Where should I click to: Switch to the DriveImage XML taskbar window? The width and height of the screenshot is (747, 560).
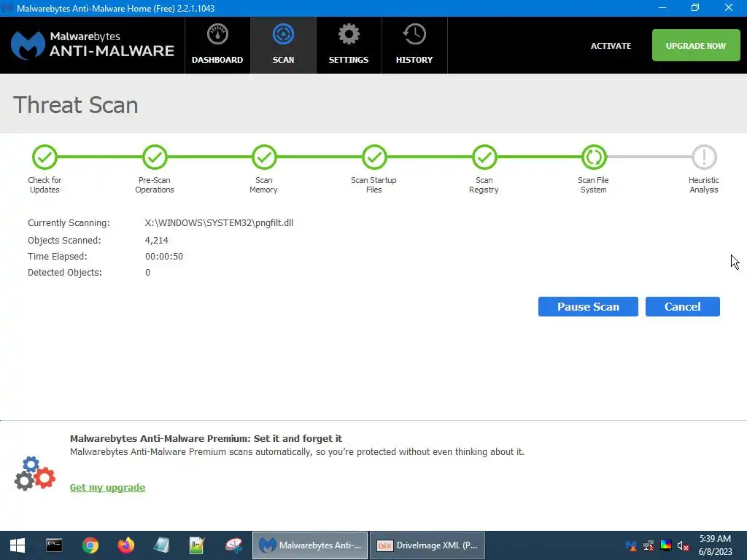tap(427, 545)
